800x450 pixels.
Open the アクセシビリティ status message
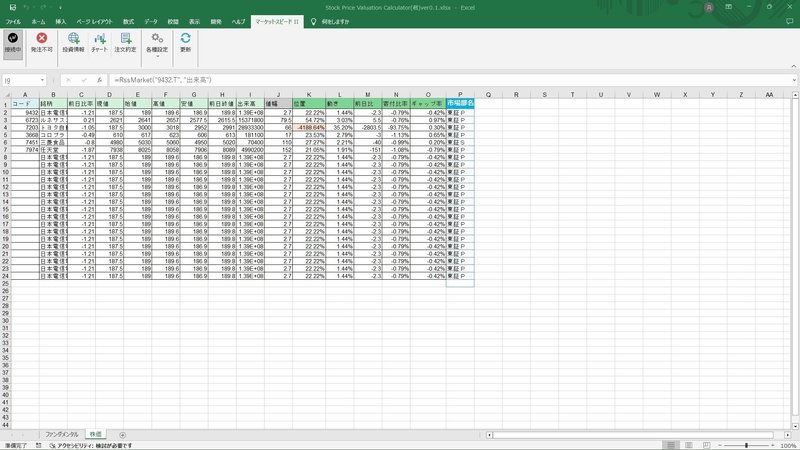(91, 445)
